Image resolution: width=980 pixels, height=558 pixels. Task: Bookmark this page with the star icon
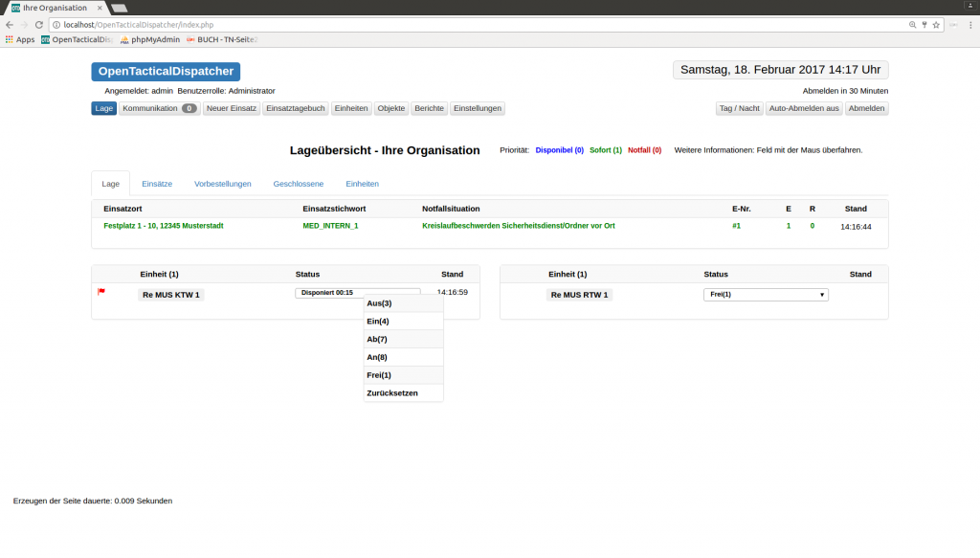(936, 25)
